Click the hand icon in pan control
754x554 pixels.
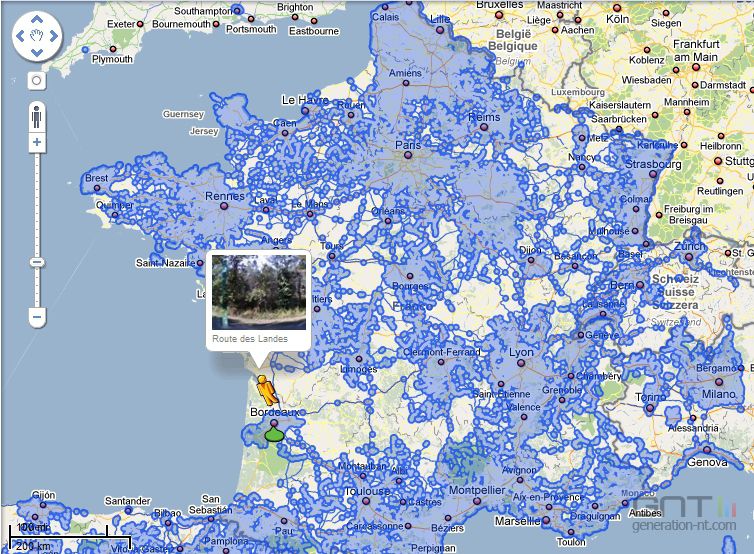(37, 36)
